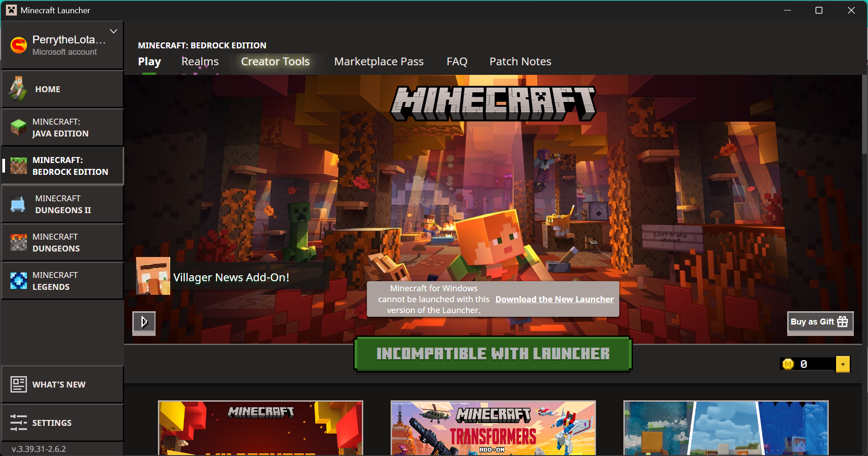Switch to the Realms tab
The width and height of the screenshot is (868, 456).
(x=200, y=62)
